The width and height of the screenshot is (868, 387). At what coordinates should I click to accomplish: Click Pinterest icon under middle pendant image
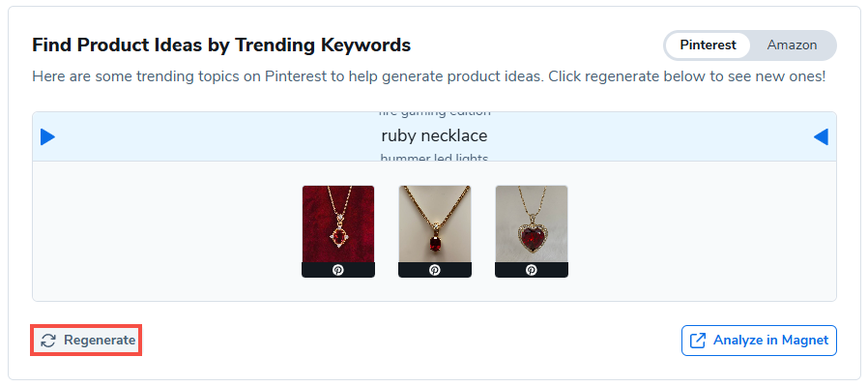(x=434, y=270)
